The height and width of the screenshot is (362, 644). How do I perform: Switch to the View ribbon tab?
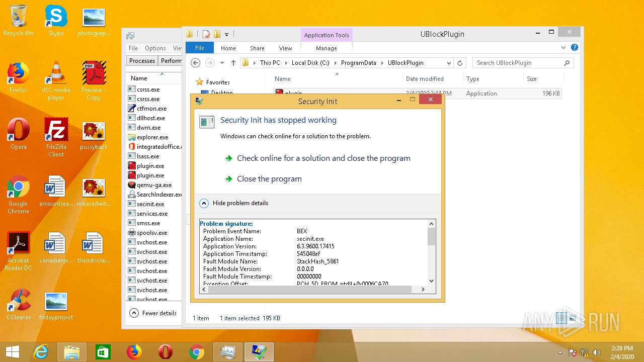coord(285,48)
